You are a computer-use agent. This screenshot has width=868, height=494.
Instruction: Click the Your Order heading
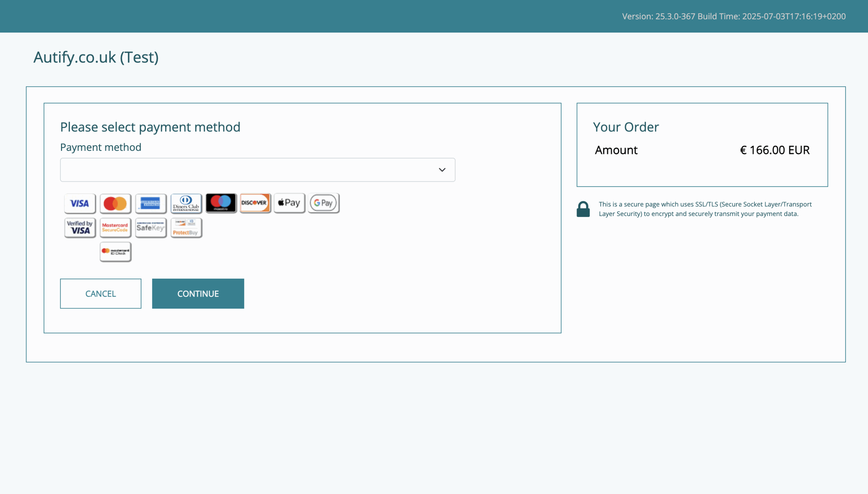(x=626, y=127)
